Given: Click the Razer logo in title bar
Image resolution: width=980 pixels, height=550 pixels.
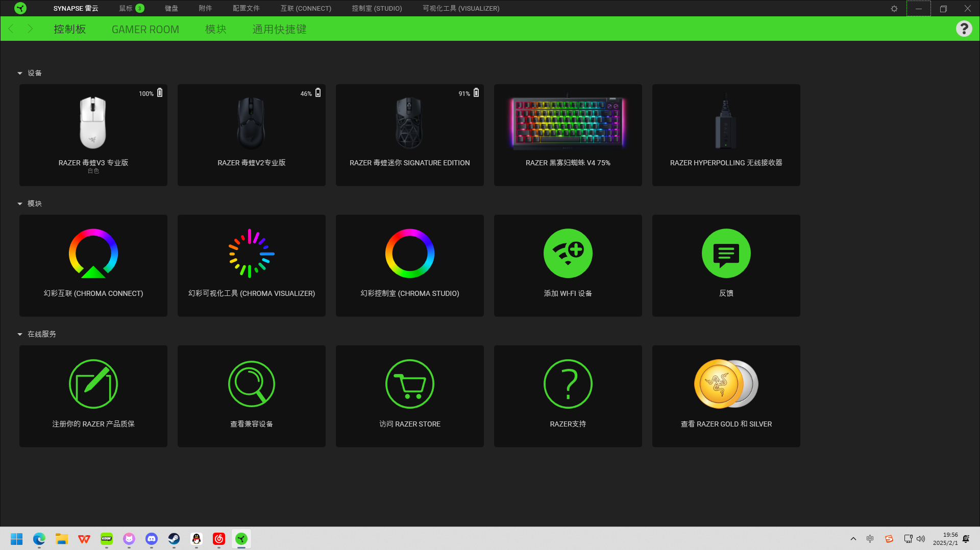Looking at the screenshot, I should click(x=20, y=8).
